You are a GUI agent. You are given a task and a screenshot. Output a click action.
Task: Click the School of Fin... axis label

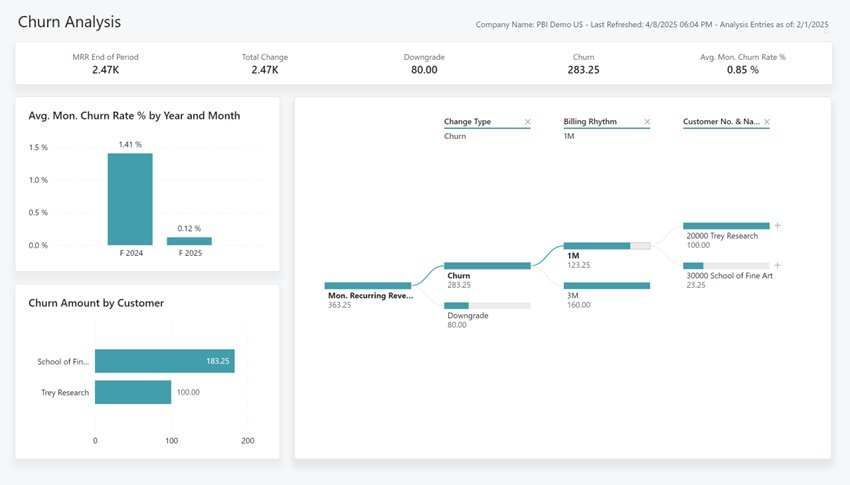point(63,361)
